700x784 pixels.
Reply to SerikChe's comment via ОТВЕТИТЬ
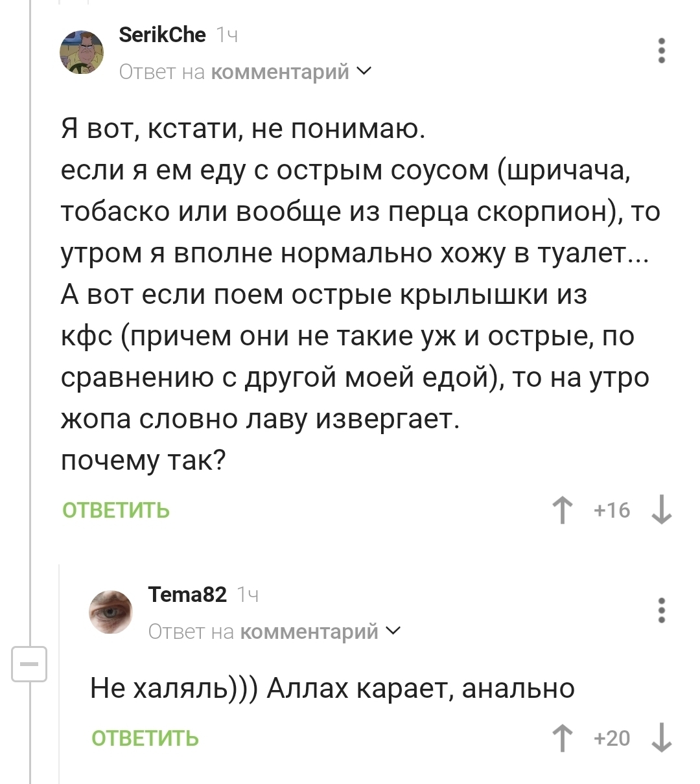pyautogui.click(x=116, y=511)
